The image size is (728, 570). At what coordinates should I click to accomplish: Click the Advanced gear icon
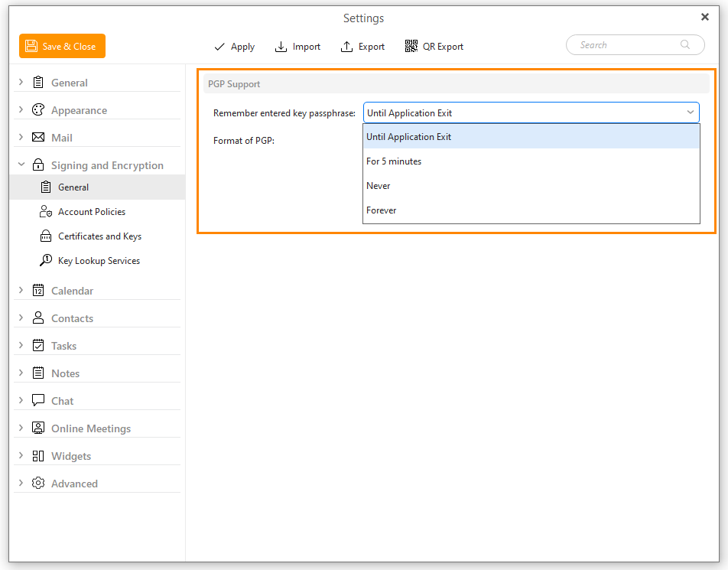click(x=38, y=483)
